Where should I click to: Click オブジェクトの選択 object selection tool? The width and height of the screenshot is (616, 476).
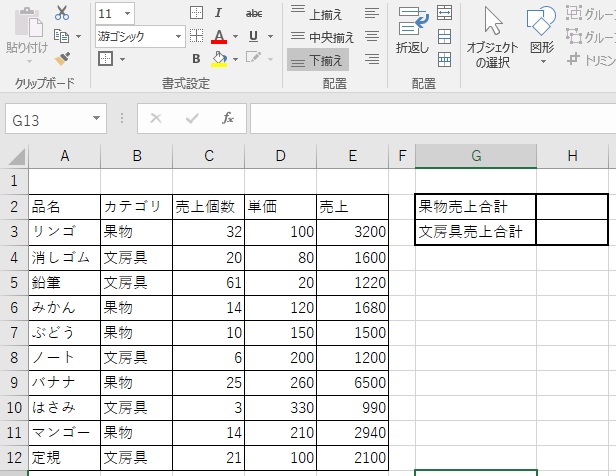pyautogui.click(x=492, y=38)
